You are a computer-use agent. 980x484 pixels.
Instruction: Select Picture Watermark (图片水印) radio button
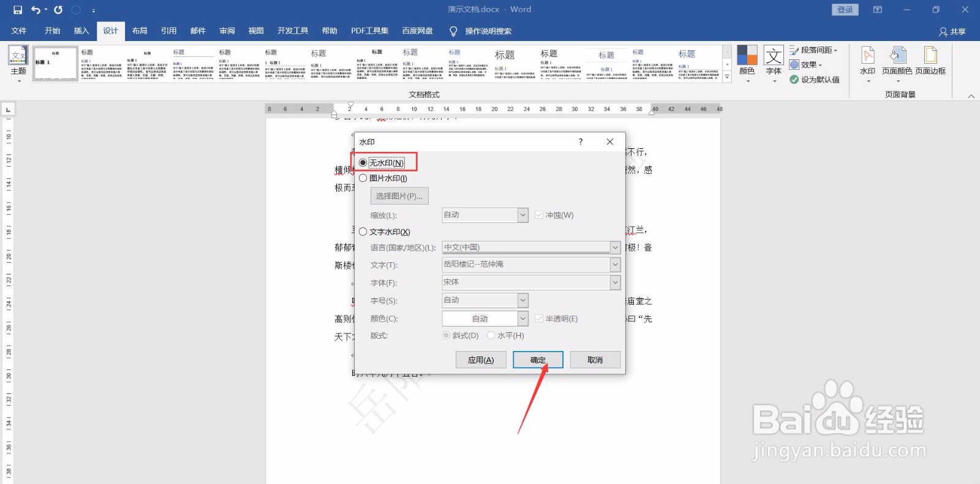pyautogui.click(x=363, y=178)
